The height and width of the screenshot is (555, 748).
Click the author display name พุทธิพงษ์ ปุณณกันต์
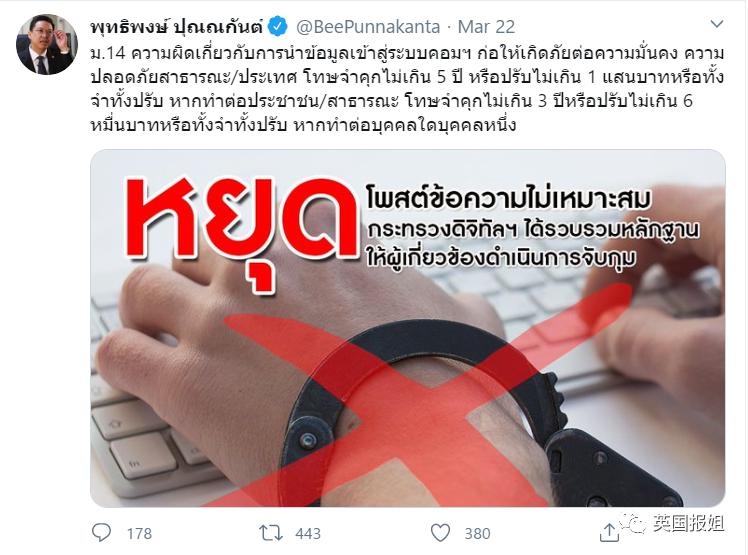tap(177, 27)
